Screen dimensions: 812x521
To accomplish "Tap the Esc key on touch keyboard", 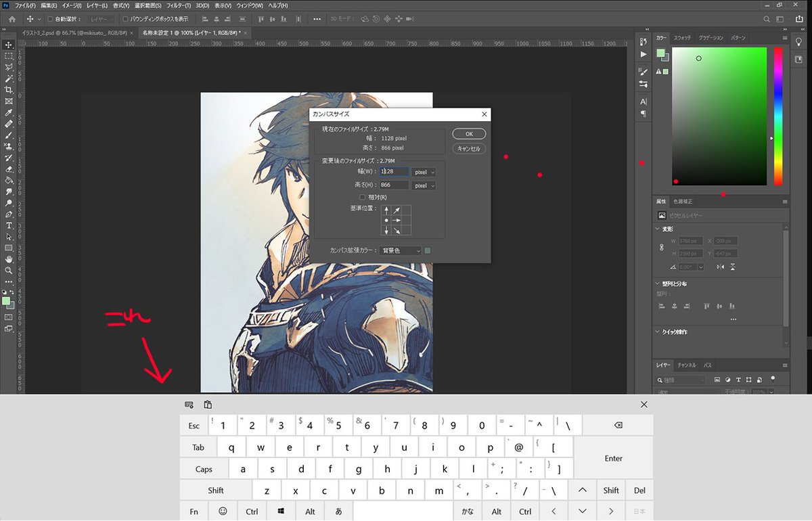I will pos(194,426).
